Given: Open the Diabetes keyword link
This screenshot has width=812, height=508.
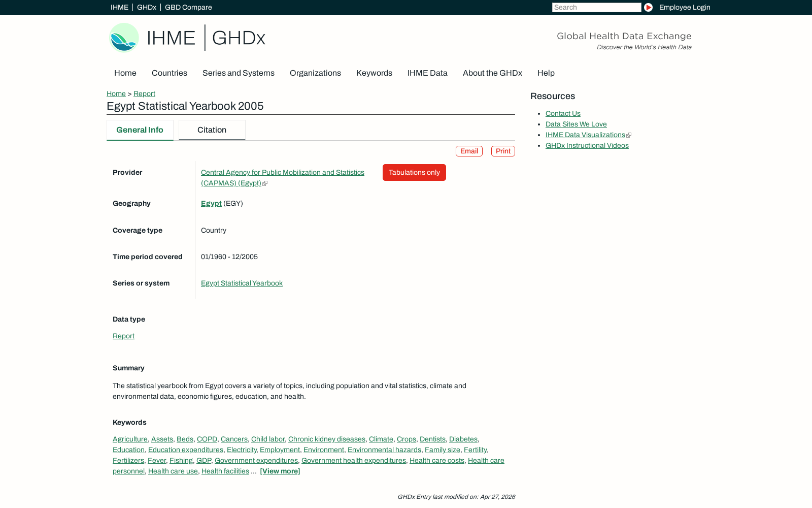Looking at the screenshot, I should pos(463,439).
